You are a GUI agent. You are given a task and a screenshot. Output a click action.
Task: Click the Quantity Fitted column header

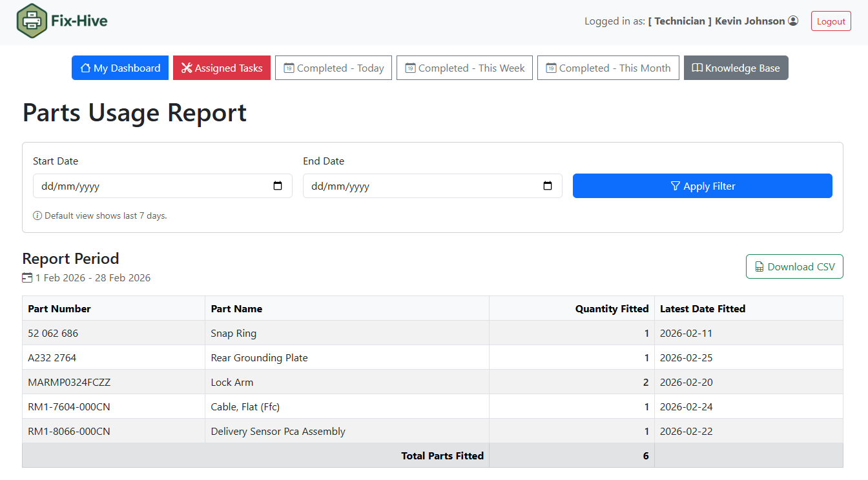611,308
